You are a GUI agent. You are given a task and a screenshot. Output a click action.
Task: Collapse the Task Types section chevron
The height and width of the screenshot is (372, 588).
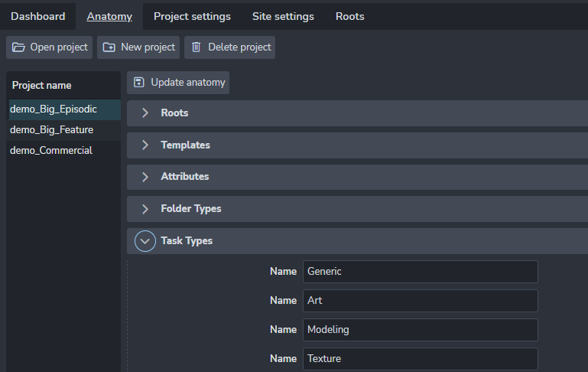[145, 241]
